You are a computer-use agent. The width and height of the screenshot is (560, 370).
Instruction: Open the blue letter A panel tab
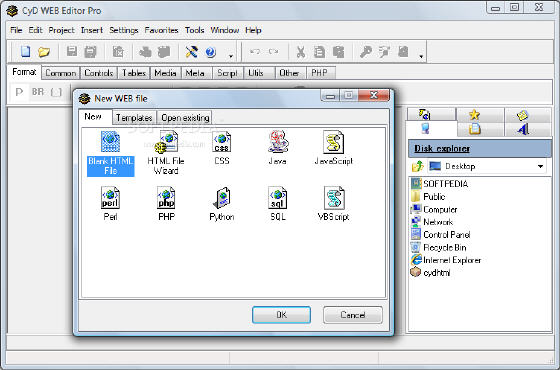pos(523,129)
